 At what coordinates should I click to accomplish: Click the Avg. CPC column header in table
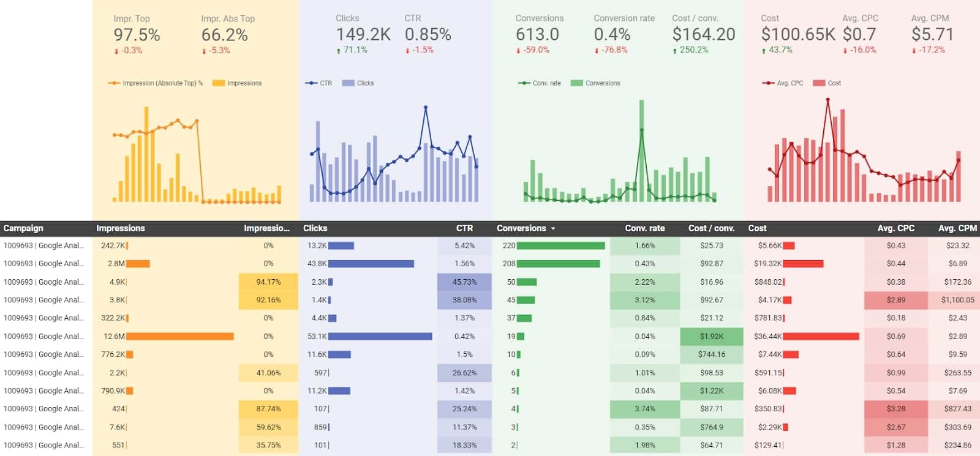[895, 228]
